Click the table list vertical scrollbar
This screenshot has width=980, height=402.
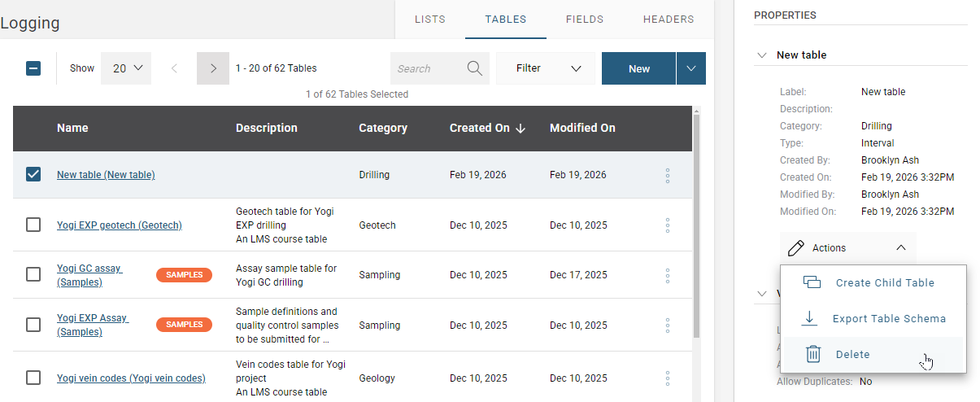(x=696, y=228)
